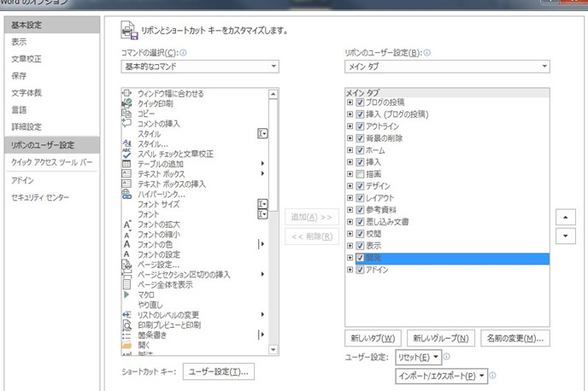588x391 pixels.
Task: Expand the デザイン tab tree node
Action: pos(350,186)
